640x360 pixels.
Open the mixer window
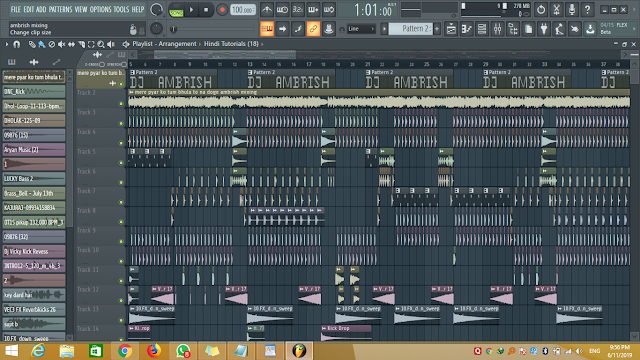[x=497, y=29]
